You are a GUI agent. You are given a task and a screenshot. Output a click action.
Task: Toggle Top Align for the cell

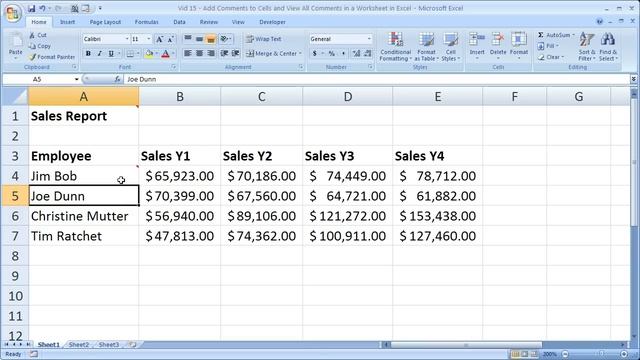point(188,39)
